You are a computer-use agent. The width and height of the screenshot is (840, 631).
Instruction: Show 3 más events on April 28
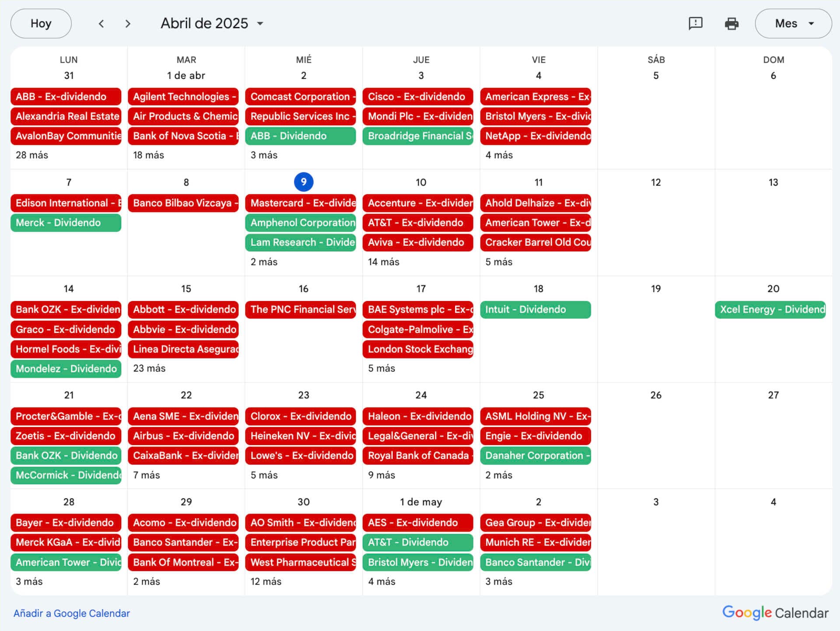click(29, 581)
